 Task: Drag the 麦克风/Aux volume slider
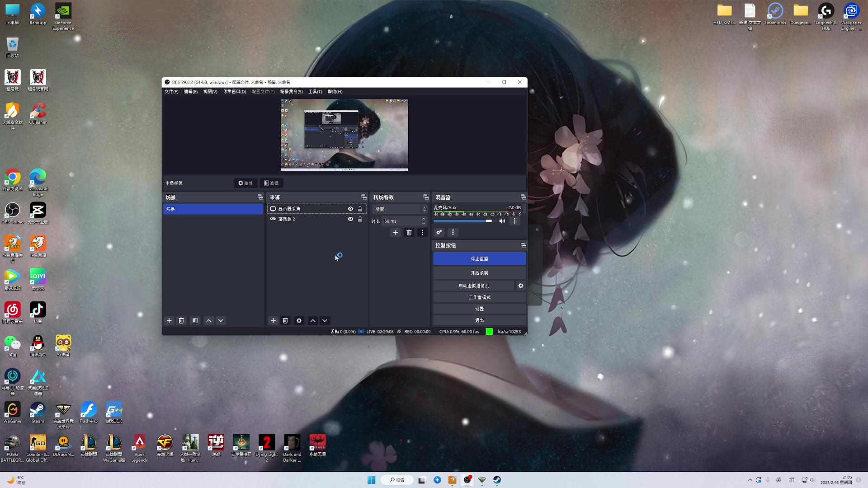489,221
